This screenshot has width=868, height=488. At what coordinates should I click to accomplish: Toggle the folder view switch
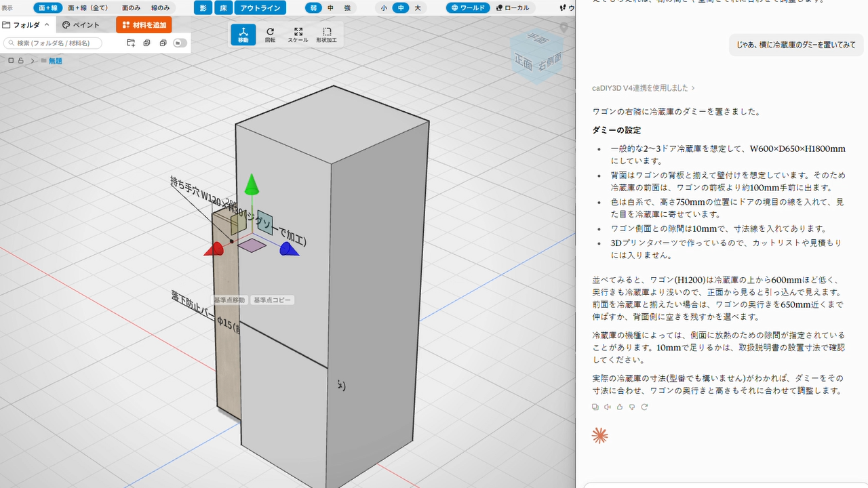[x=180, y=43]
